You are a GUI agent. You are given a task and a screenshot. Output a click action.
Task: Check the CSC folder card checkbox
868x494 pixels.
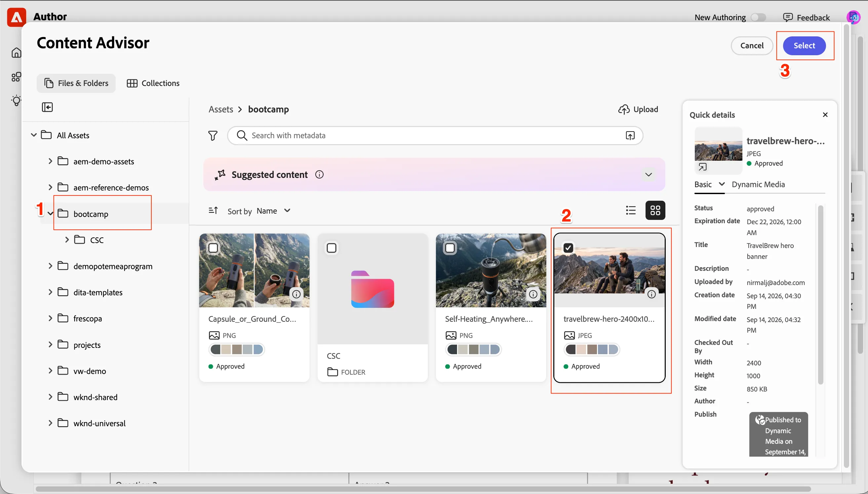coord(332,248)
